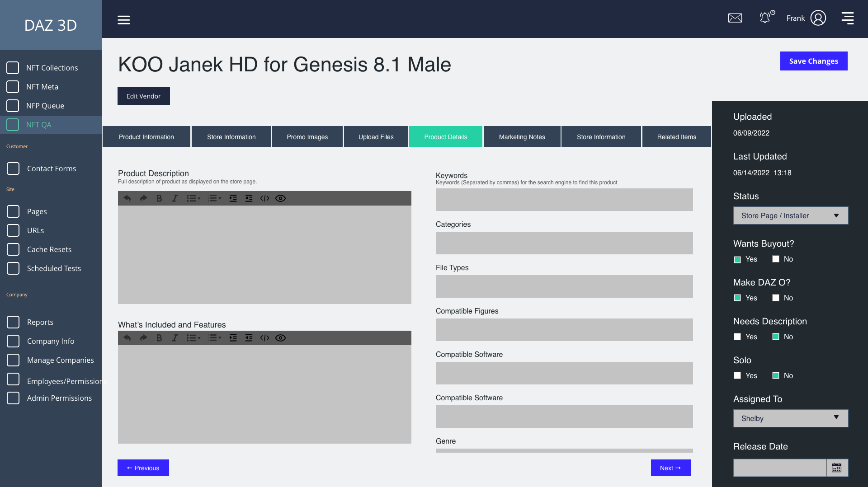The width and height of the screenshot is (868, 487).
Task: Check No for Wants Buyout
Action: (776, 259)
